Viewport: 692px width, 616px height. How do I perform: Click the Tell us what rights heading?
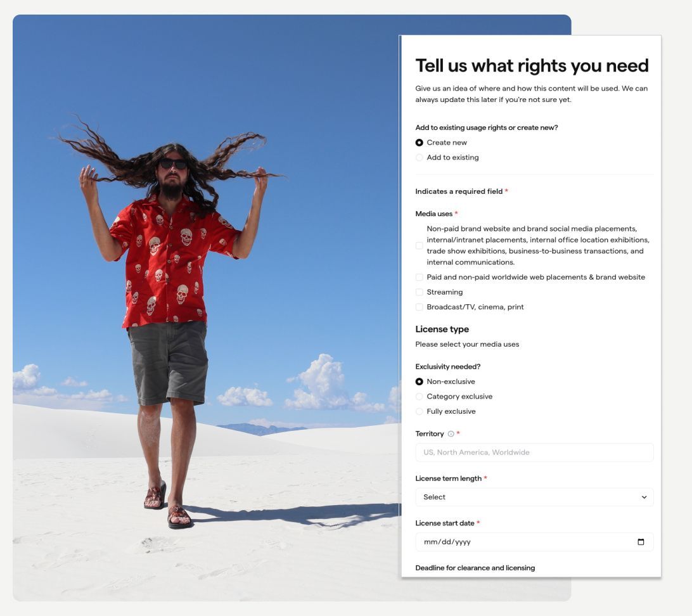532,66
